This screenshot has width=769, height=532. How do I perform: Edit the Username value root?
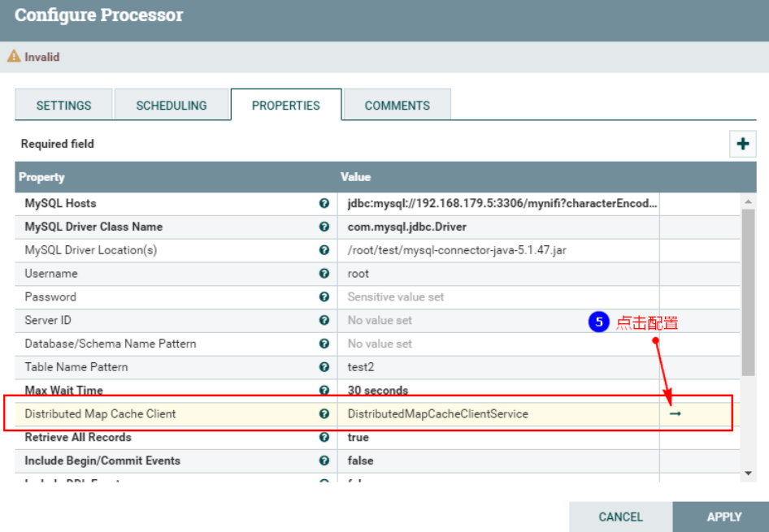tap(498, 274)
